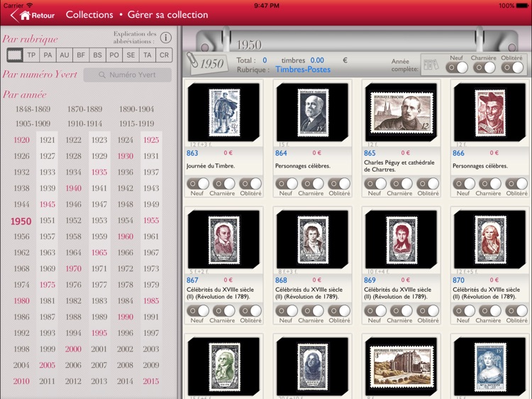
Task: Choose year 1925
Action: (x=151, y=140)
